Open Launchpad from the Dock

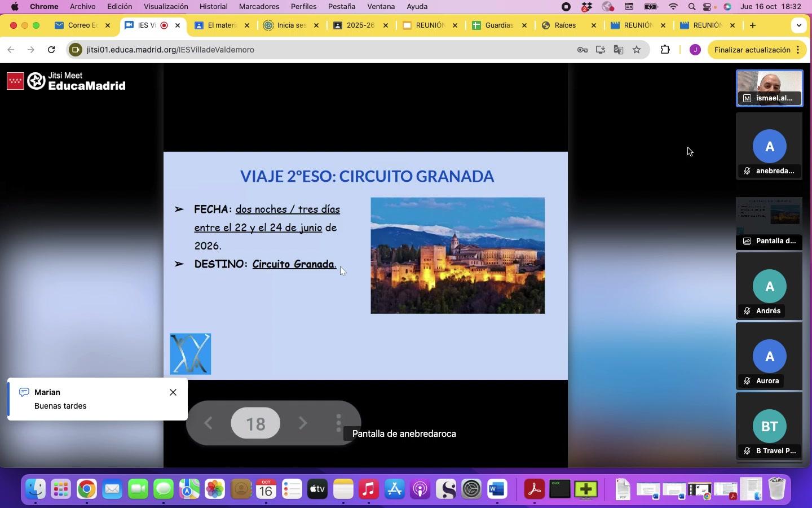pyautogui.click(x=61, y=489)
